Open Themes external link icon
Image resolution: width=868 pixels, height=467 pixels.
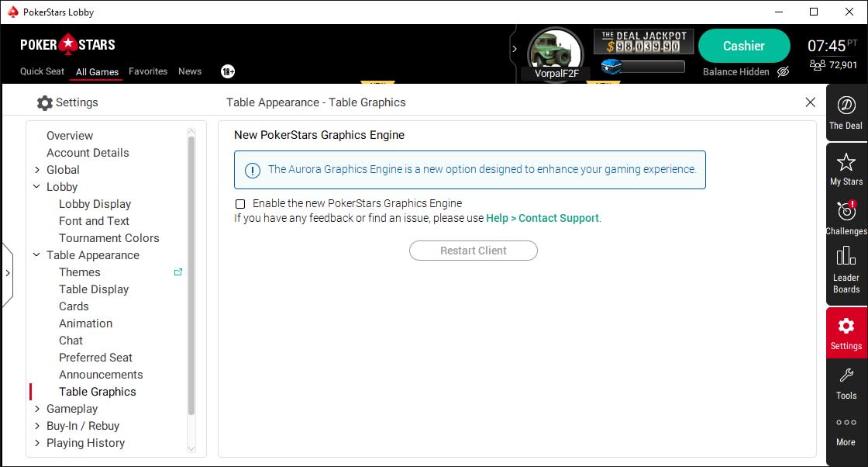(178, 272)
